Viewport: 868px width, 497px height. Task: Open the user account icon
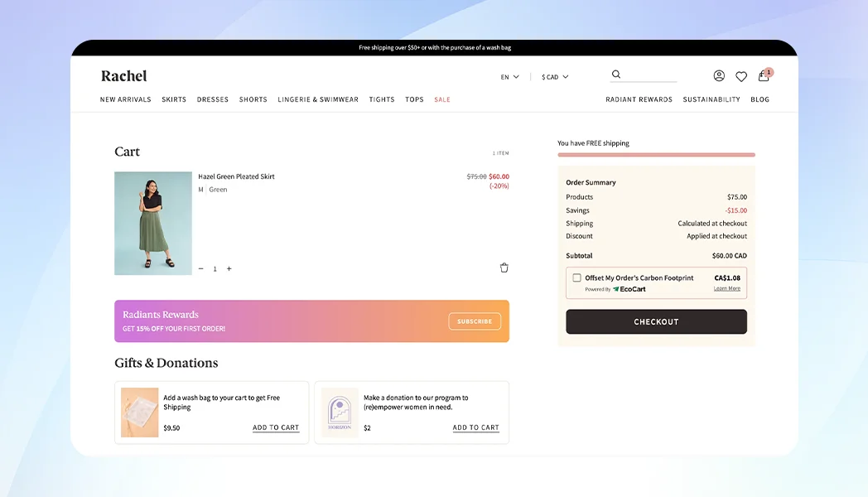coord(719,76)
